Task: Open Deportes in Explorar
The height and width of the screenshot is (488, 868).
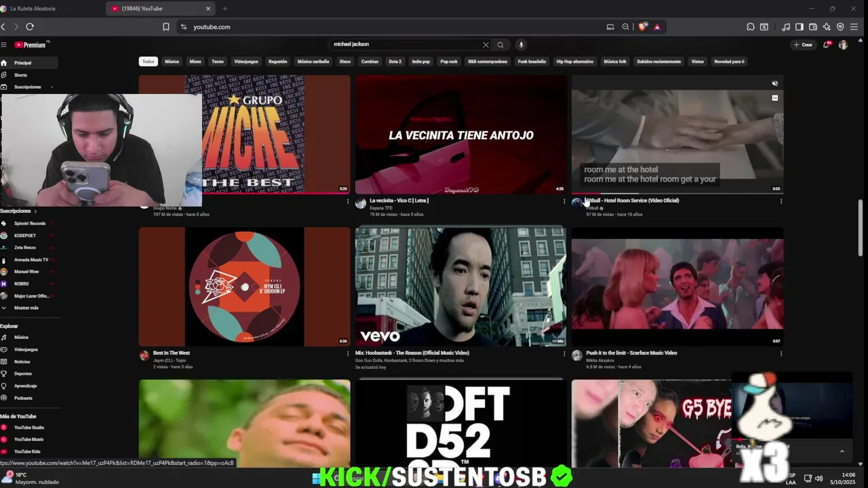Action: click(x=23, y=373)
